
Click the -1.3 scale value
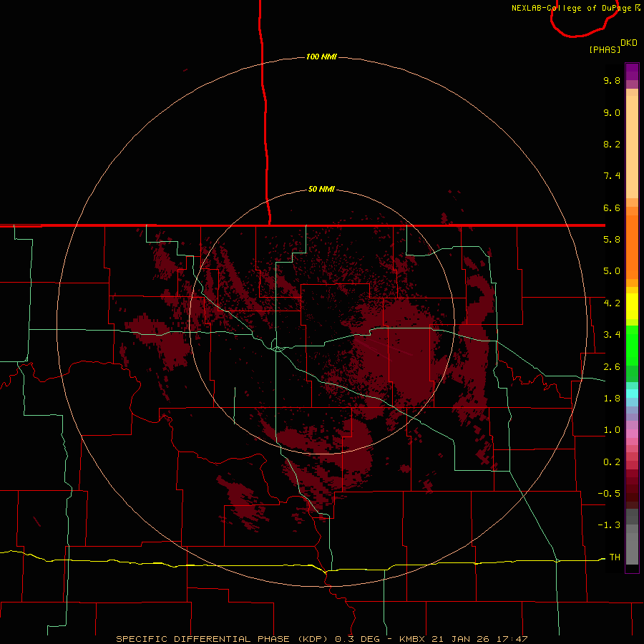(609, 526)
